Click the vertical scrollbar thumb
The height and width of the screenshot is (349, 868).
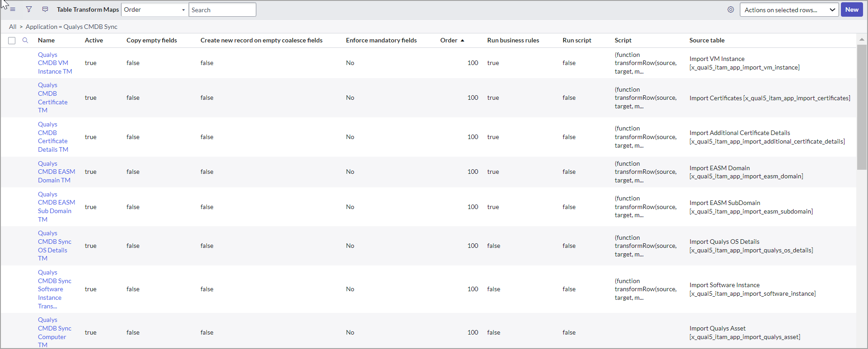tap(862, 107)
